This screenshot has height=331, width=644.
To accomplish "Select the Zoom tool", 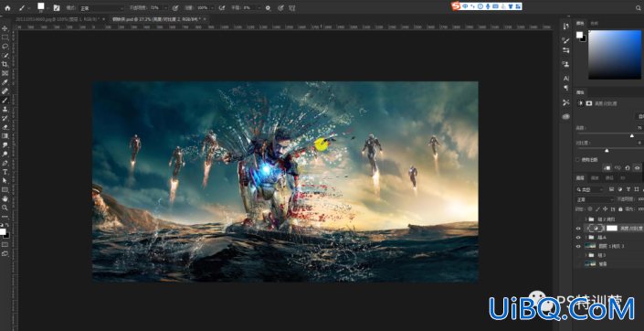I will tap(5, 208).
